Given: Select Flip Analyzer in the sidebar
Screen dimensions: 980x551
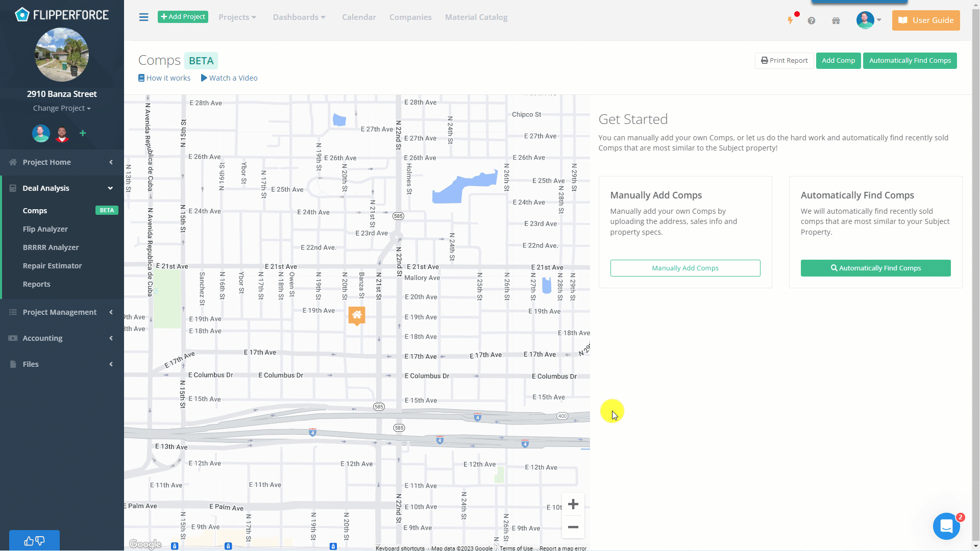Looking at the screenshot, I should tap(45, 229).
